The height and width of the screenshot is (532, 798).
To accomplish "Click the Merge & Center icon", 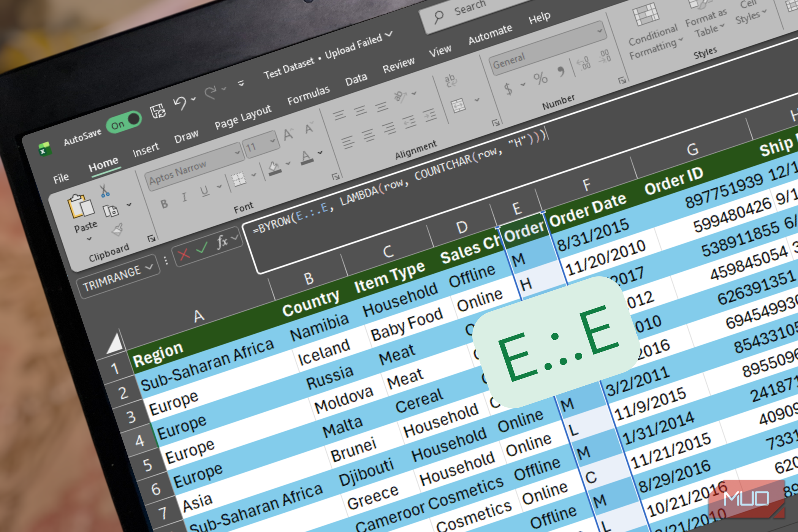I will point(458,106).
